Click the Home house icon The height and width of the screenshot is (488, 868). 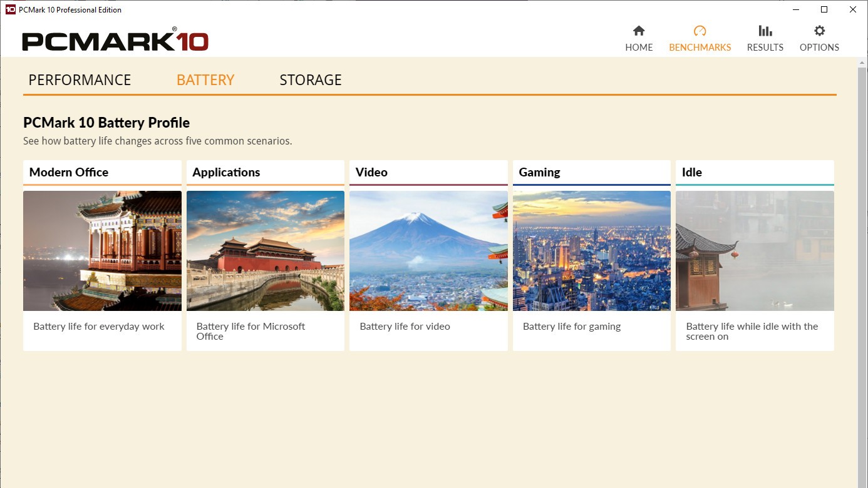639,31
